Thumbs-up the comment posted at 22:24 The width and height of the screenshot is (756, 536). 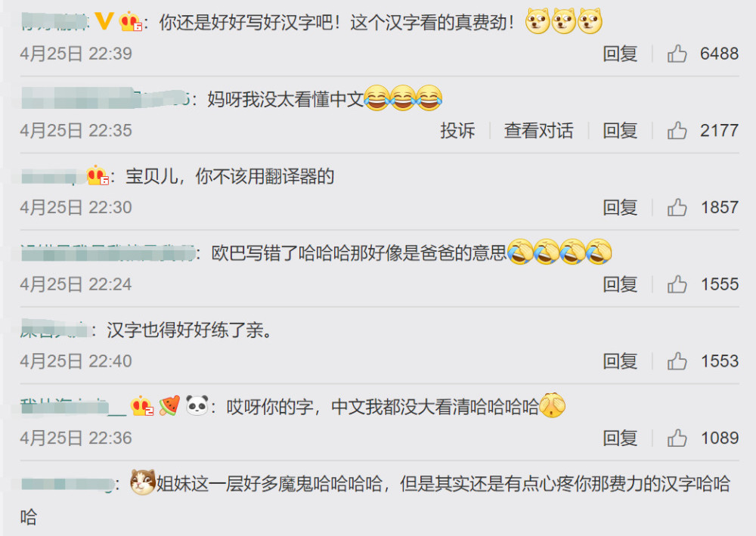coord(677,284)
